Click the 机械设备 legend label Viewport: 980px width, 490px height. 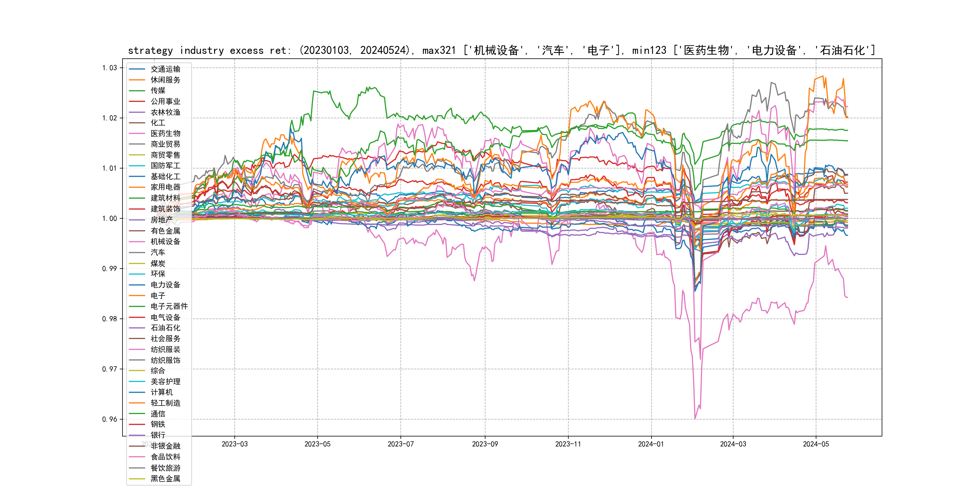pyautogui.click(x=165, y=242)
